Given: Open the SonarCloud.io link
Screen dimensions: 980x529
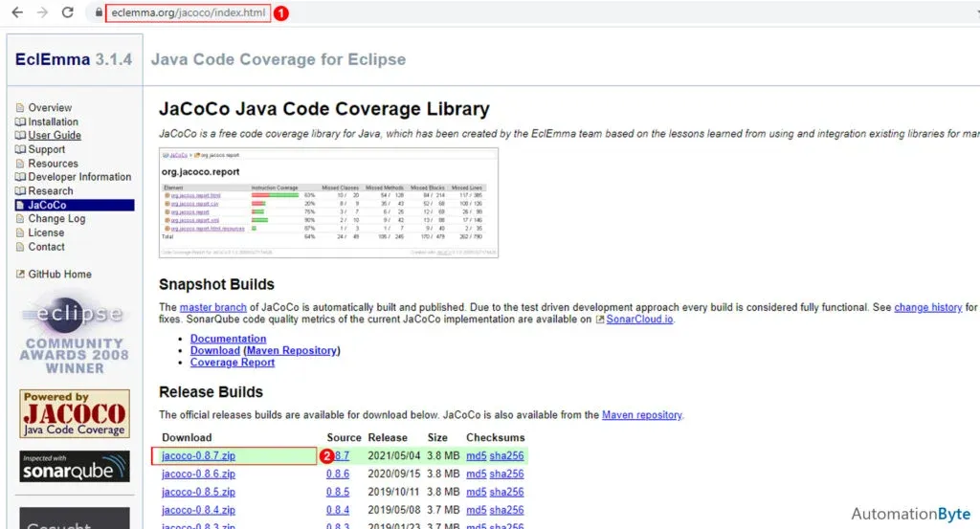Looking at the screenshot, I should click(639, 320).
